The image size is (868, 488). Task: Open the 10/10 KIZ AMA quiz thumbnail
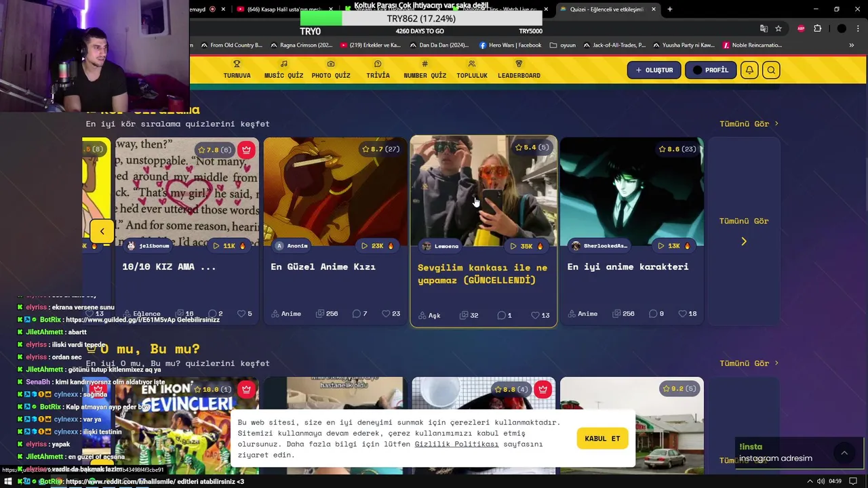186,192
